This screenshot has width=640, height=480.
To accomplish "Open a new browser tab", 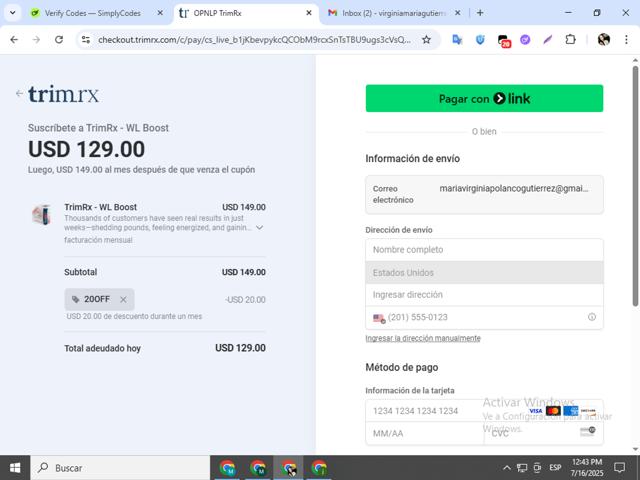I will coord(480,13).
